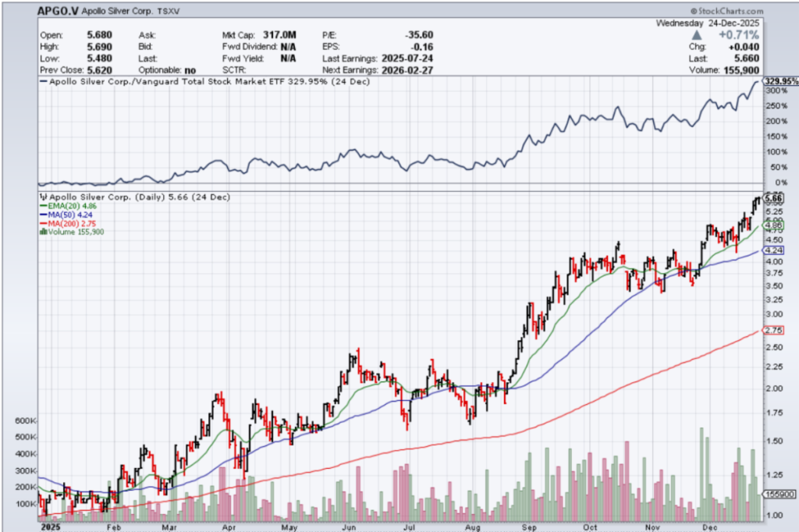799x532 pixels.
Task: Click the red MA(200) legend entry
Action: coord(66,223)
